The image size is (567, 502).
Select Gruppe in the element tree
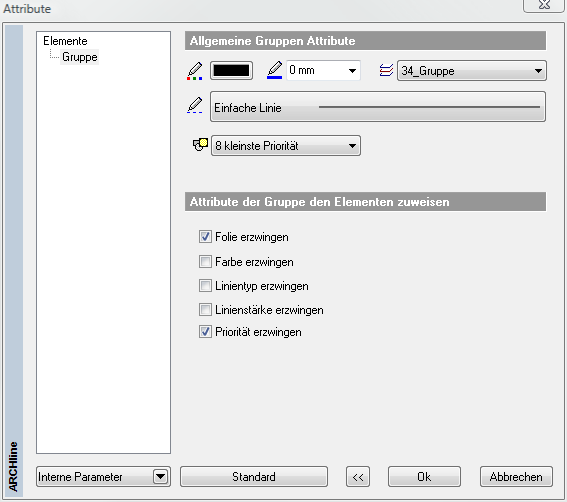tap(80, 57)
